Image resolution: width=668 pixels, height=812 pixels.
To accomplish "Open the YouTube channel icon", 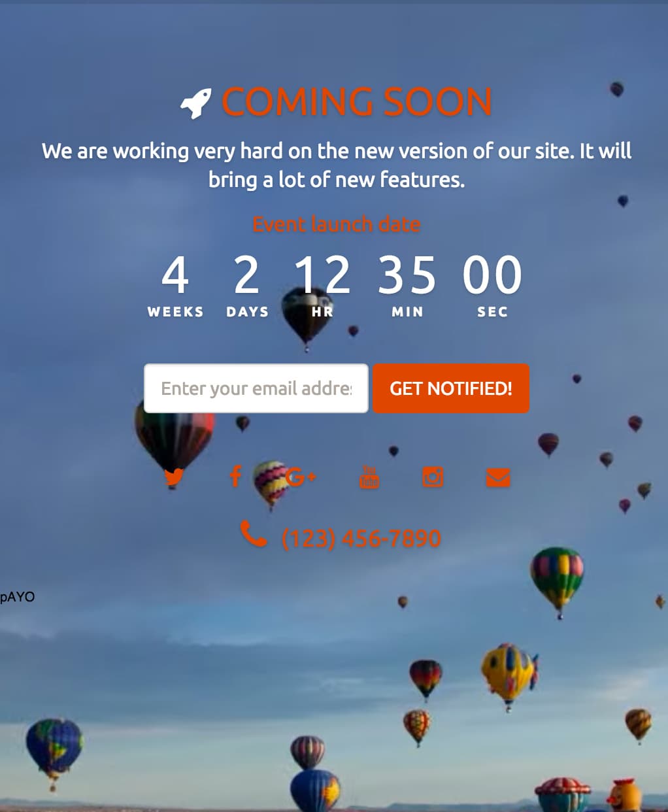I will pyautogui.click(x=369, y=477).
